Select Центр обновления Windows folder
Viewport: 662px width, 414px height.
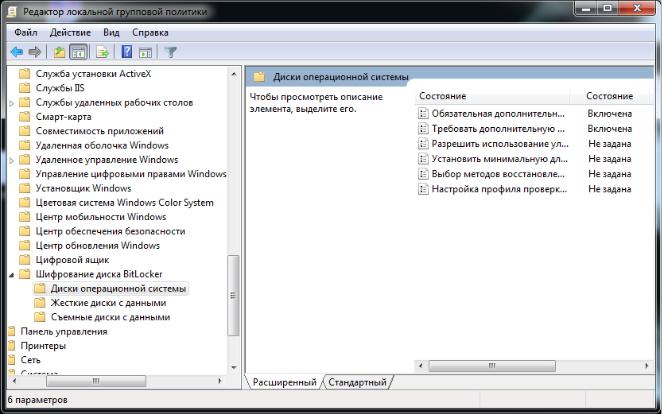(x=98, y=246)
